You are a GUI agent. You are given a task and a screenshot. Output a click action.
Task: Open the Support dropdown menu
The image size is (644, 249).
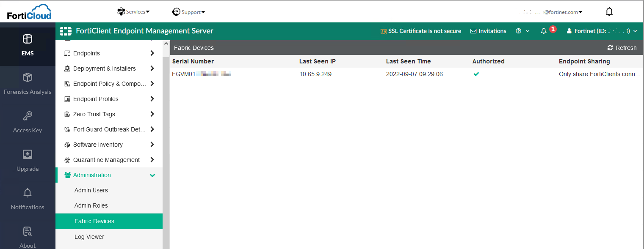[189, 11]
